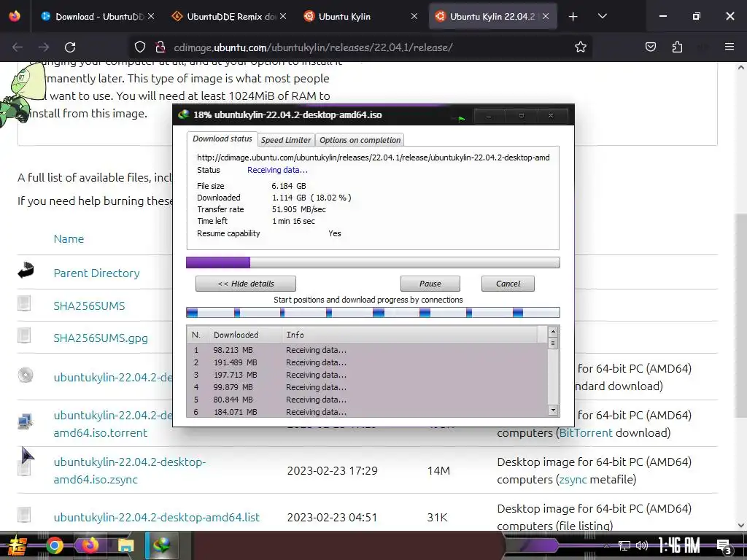Select connection row 5 with 80.844 MB
Screen dimensions: 747x560
367,400
